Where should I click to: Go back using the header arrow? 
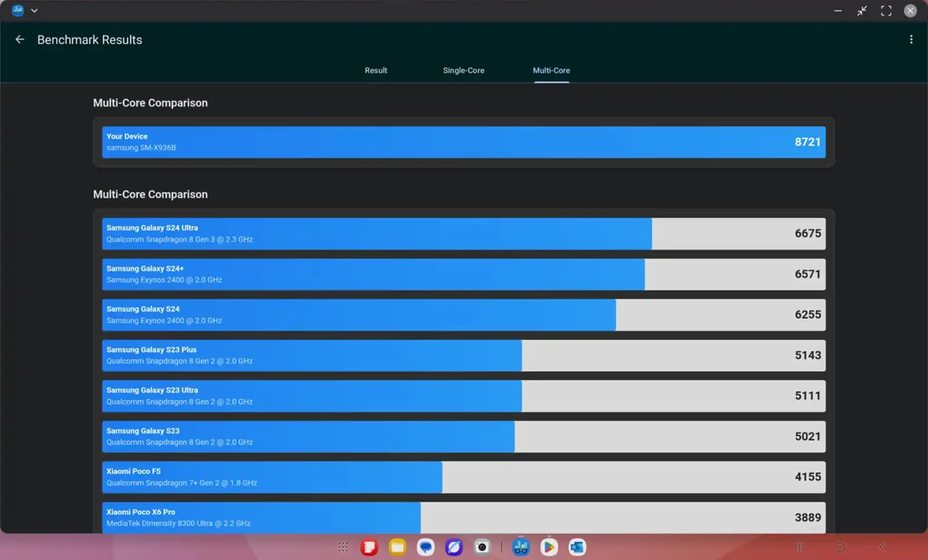(19, 39)
